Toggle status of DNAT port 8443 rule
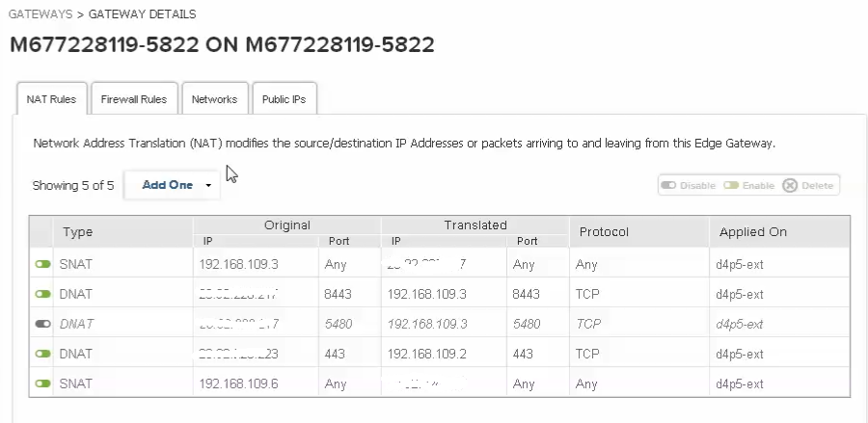This screenshot has height=423, width=868. click(42, 294)
